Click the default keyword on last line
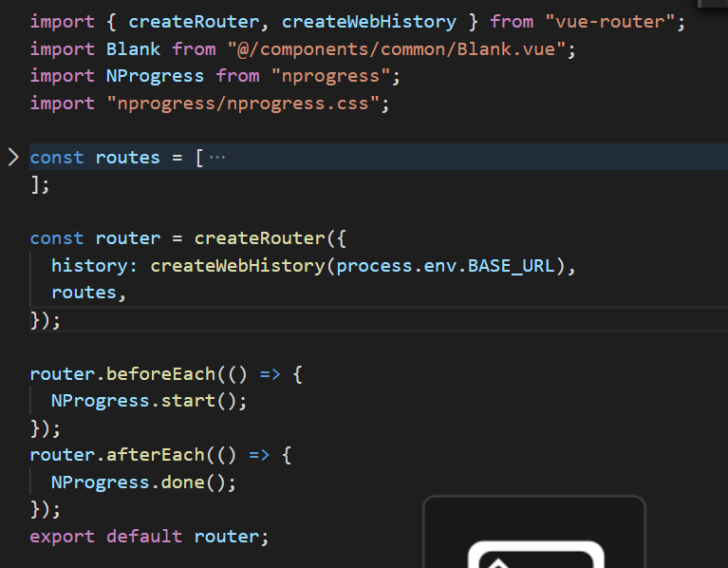This screenshot has height=568, width=728. 144,537
